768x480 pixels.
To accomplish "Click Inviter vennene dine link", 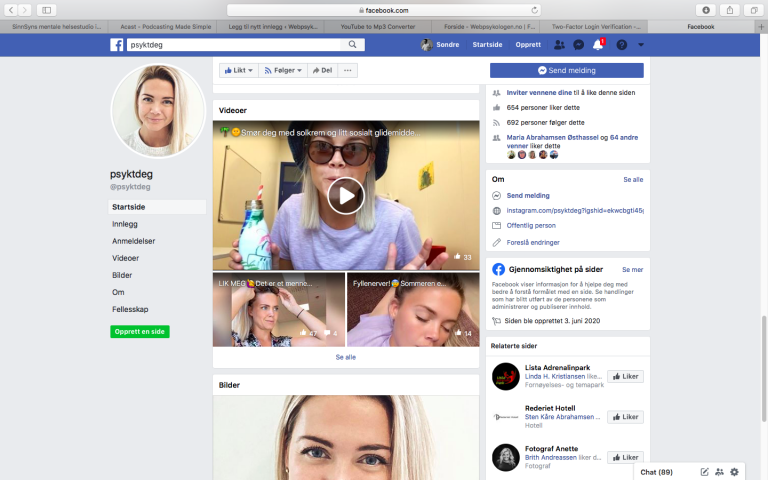I will point(539,93).
